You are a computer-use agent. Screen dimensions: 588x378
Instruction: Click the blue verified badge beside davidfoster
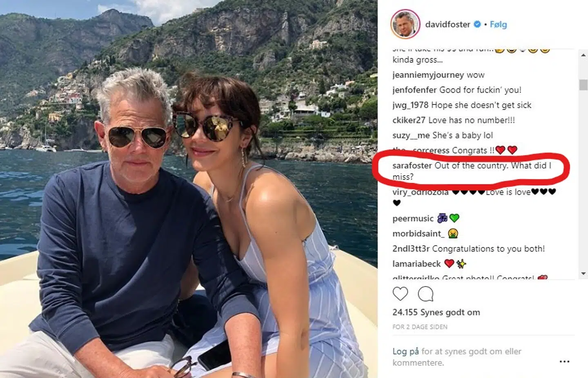(x=477, y=24)
